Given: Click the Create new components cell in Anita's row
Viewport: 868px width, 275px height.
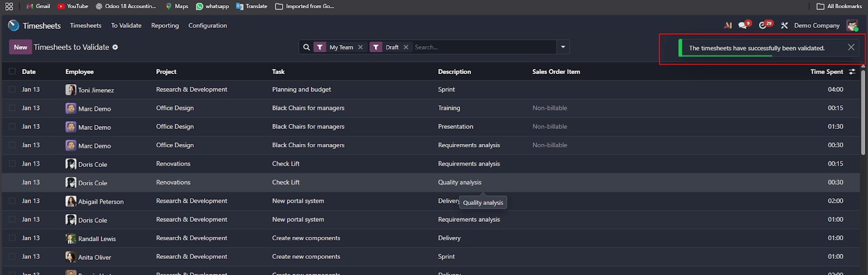Looking at the screenshot, I should coord(306,257).
